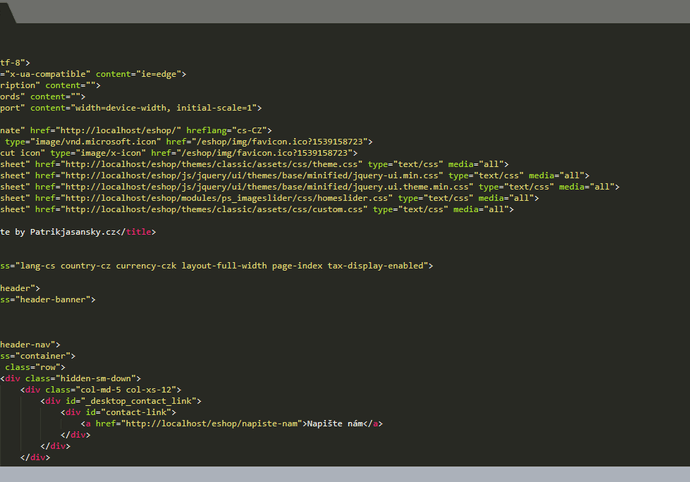Click the tax-display-enabled class name
The image size is (690, 482).
pos(375,266)
